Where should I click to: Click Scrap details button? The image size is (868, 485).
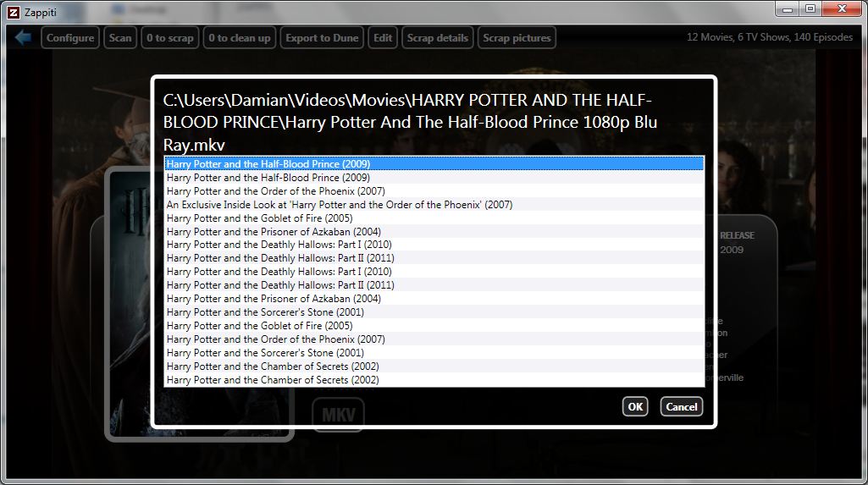click(x=437, y=37)
